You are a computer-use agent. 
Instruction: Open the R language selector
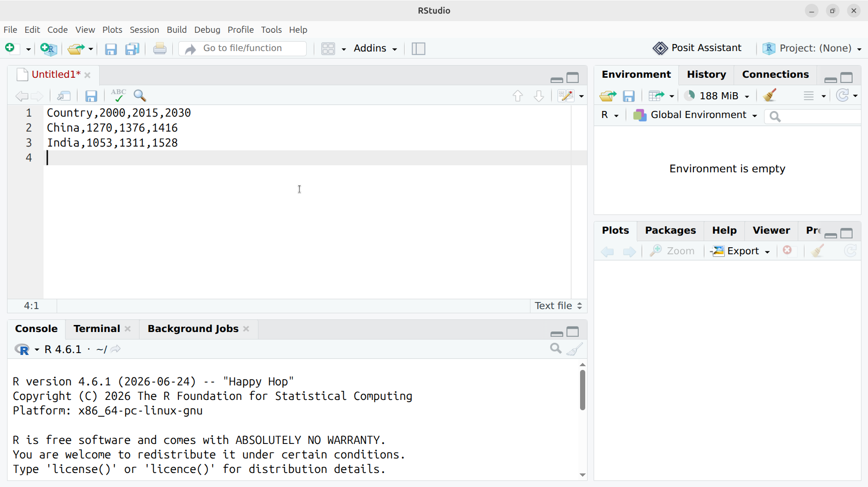point(610,115)
